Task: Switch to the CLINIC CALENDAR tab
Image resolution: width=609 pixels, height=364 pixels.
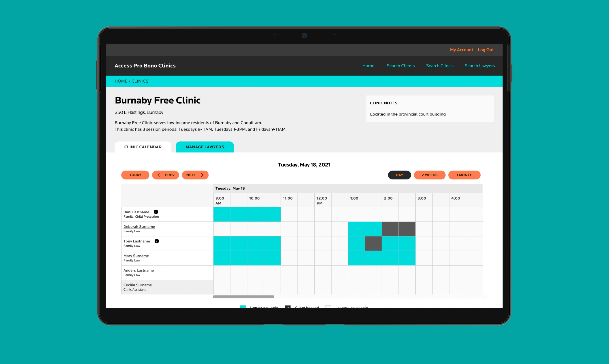Action: click(x=143, y=146)
